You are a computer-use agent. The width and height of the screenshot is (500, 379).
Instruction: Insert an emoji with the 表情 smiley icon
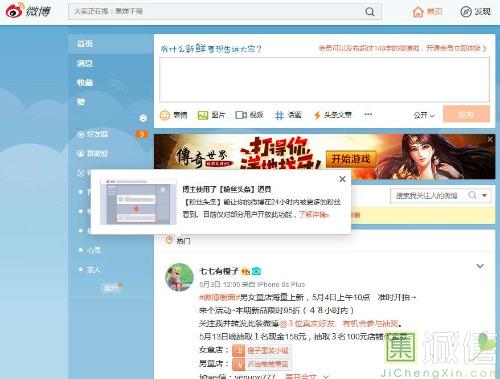click(173, 115)
